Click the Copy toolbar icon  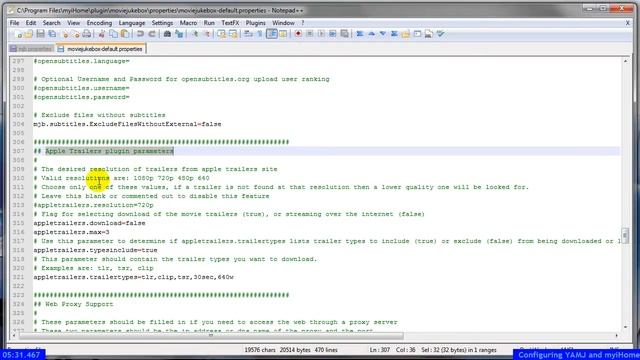coord(113,34)
